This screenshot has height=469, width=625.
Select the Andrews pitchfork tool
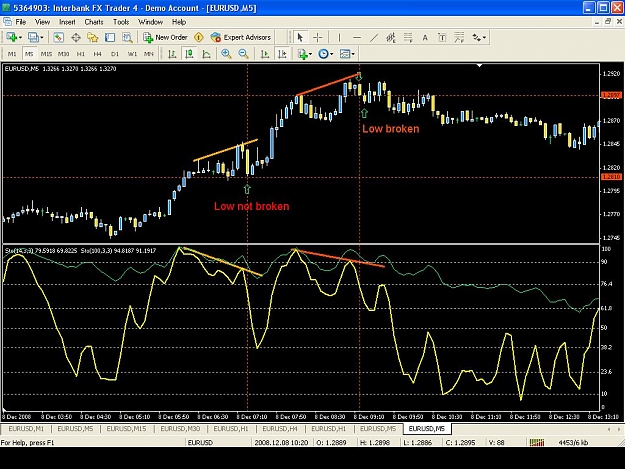pyautogui.click(x=459, y=37)
